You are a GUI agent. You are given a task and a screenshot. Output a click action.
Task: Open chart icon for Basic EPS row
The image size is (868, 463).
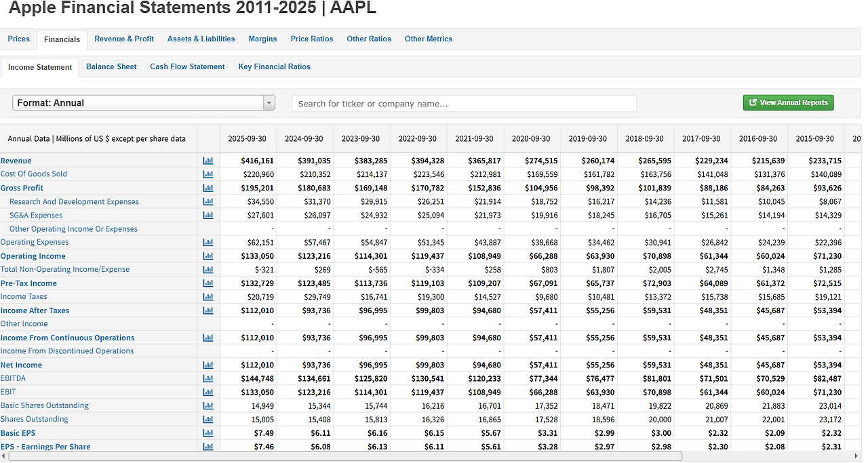pos(208,433)
